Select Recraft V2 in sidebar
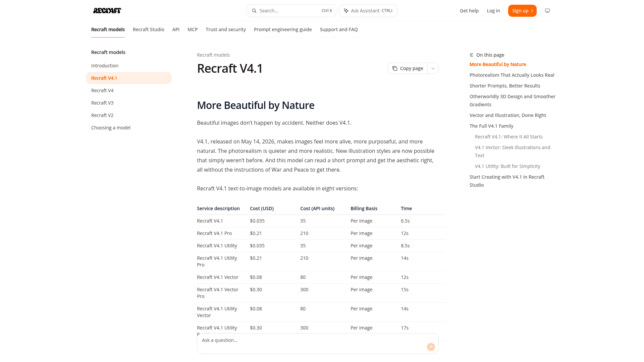 click(129, 115)
